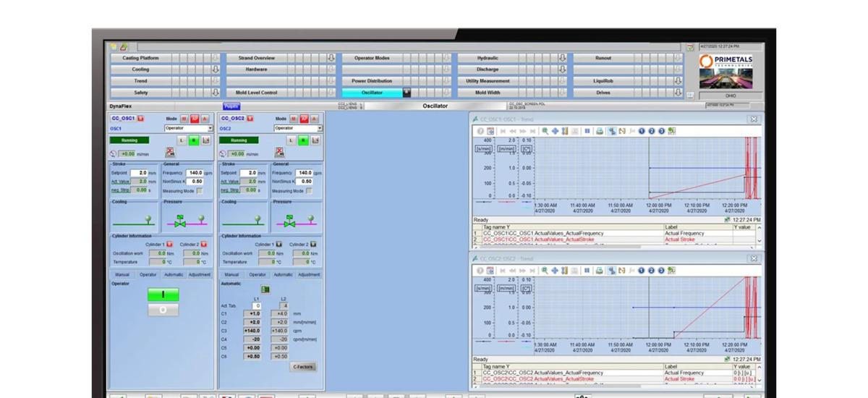This screenshot has width=868, height=398.
Task: Print the OSC2 trend chart
Action: coord(600,269)
